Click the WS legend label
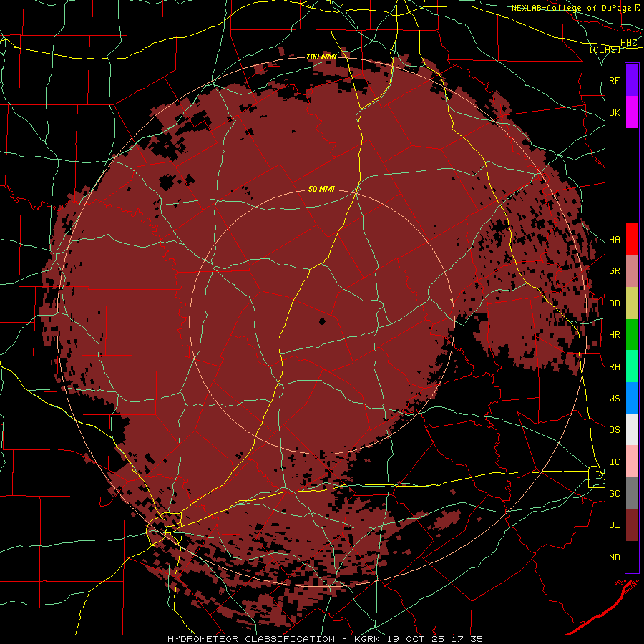The image size is (644, 644). [x=615, y=398]
